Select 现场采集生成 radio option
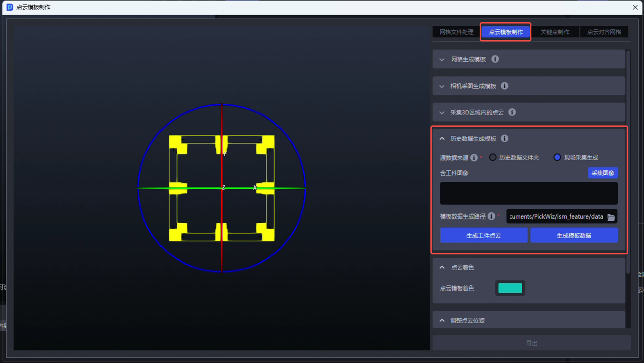The width and height of the screenshot is (644, 363). coord(557,158)
